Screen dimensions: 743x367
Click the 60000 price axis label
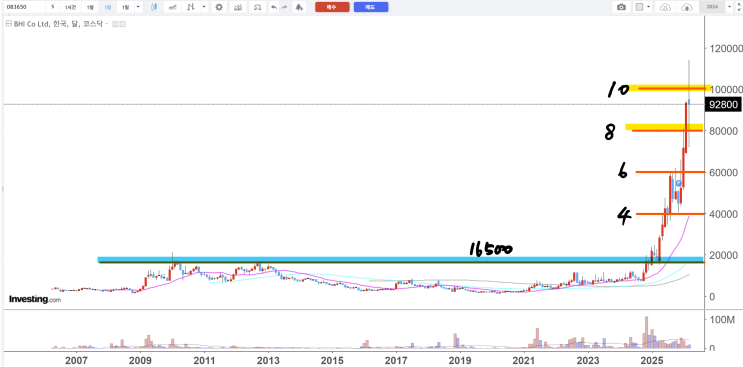[x=724, y=172]
